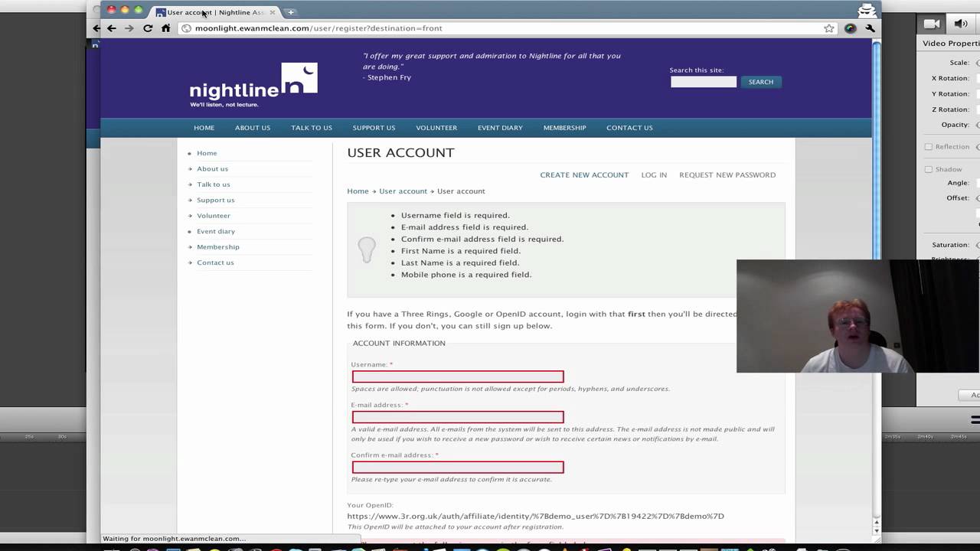Viewport: 980px width, 551px height.
Task: Select the CREATE NEW ACCOUNT tab
Action: click(x=584, y=175)
